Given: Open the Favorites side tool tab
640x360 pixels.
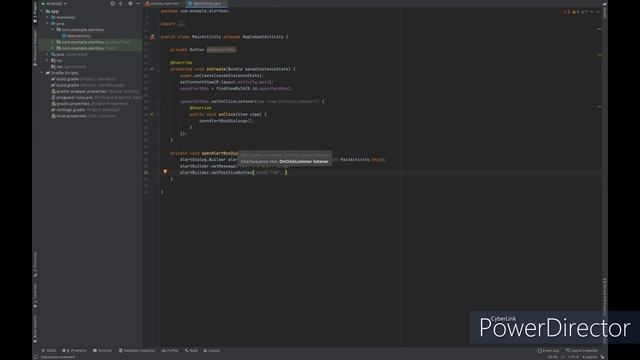Looking at the screenshot, I should (36, 296).
